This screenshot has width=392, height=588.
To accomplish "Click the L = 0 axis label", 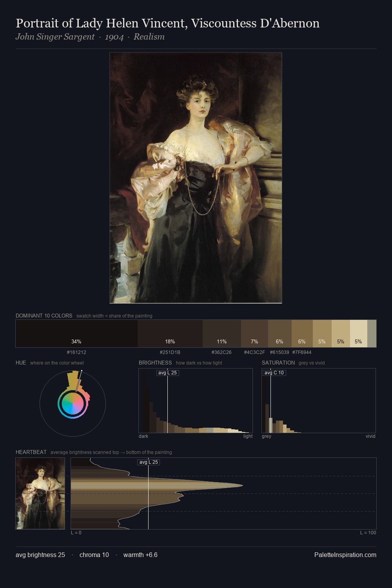I will pos(76,533).
